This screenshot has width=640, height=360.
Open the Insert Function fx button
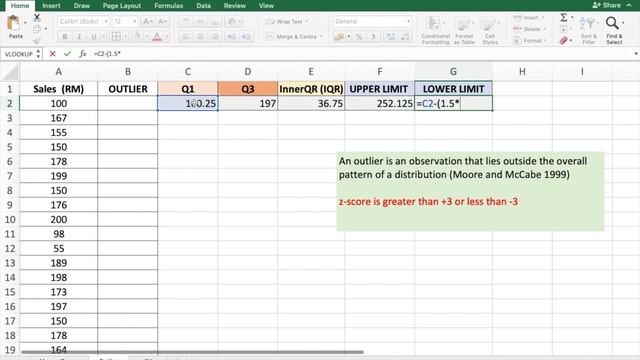(x=82, y=53)
